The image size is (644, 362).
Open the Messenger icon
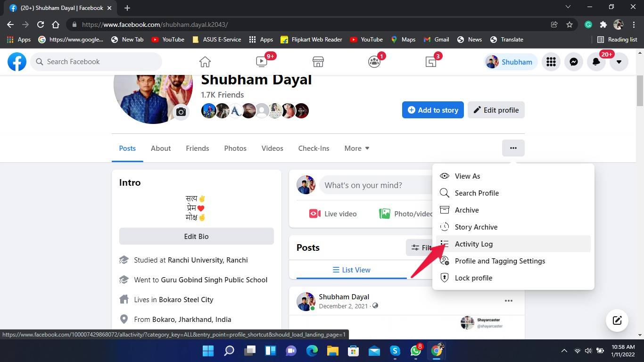click(573, 62)
